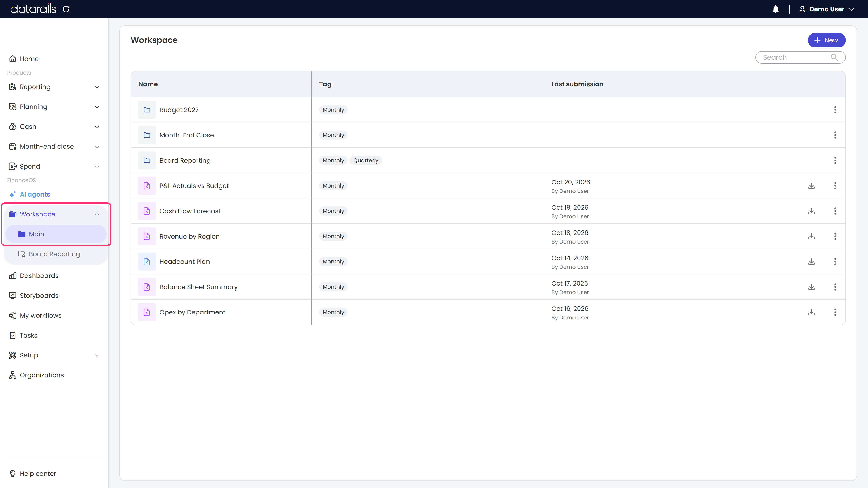Open the kebab menu for the Board Reporting folder row
The height and width of the screenshot is (488, 868).
click(835, 160)
